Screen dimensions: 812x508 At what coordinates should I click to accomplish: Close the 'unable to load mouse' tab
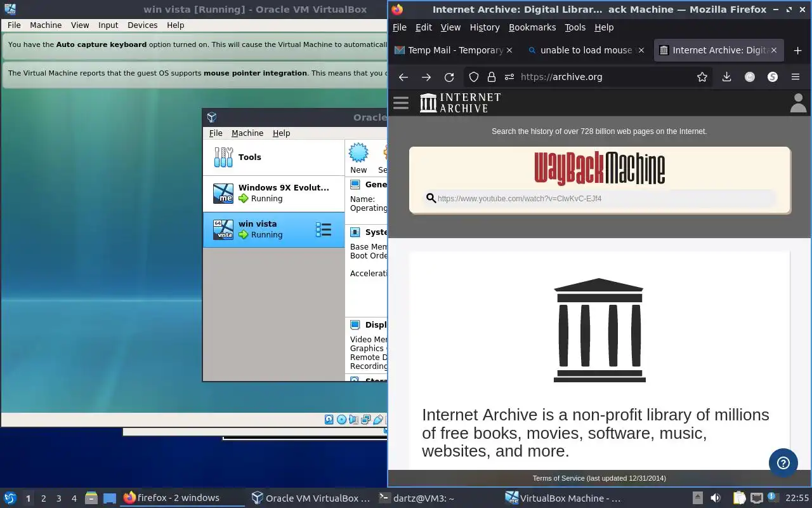[641, 50]
